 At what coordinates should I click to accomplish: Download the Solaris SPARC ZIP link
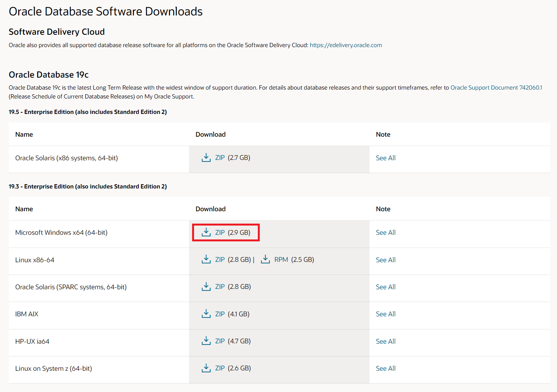tap(220, 287)
